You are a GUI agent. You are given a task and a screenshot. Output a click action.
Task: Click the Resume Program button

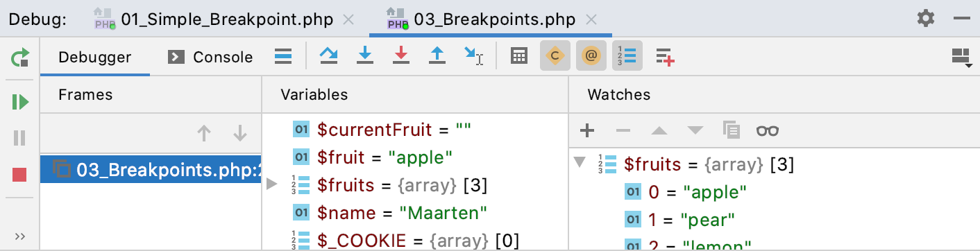click(20, 102)
